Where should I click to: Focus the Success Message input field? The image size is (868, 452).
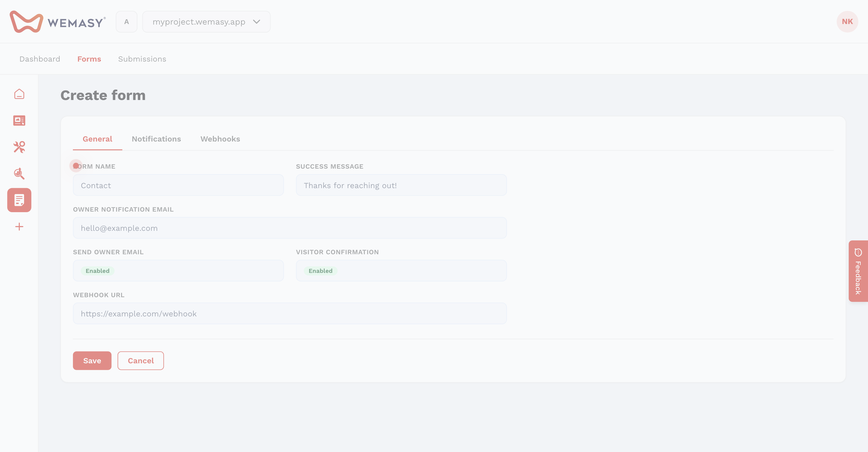(401, 185)
